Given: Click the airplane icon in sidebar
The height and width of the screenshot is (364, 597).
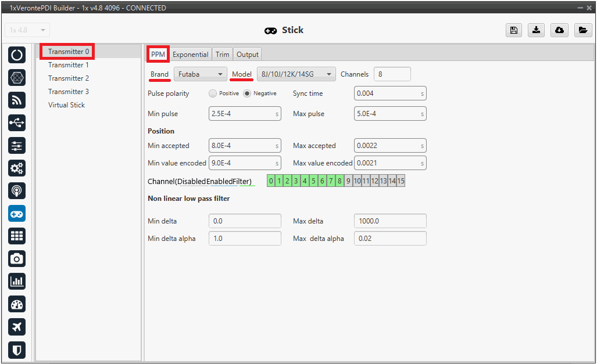Looking at the screenshot, I should click(17, 327).
